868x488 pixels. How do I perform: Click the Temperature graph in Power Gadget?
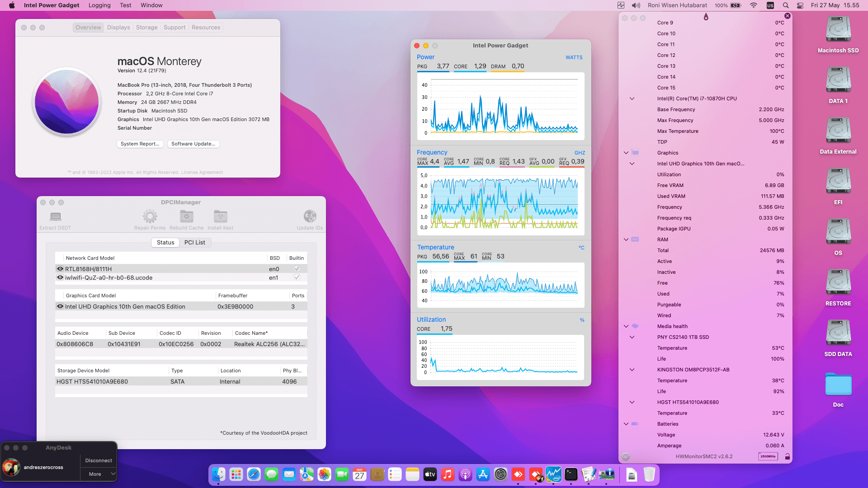pyautogui.click(x=500, y=285)
